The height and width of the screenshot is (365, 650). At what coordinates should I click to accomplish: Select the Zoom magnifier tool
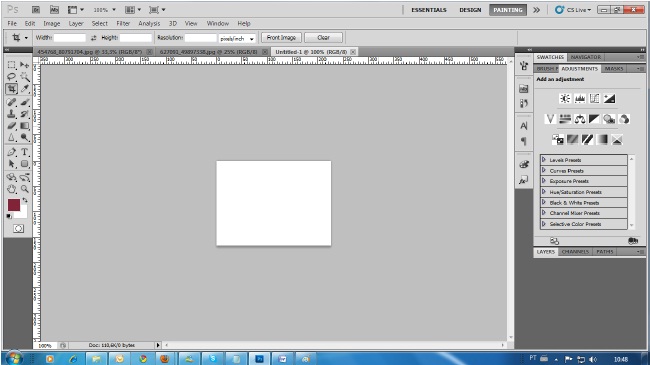[x=24, y=189]
